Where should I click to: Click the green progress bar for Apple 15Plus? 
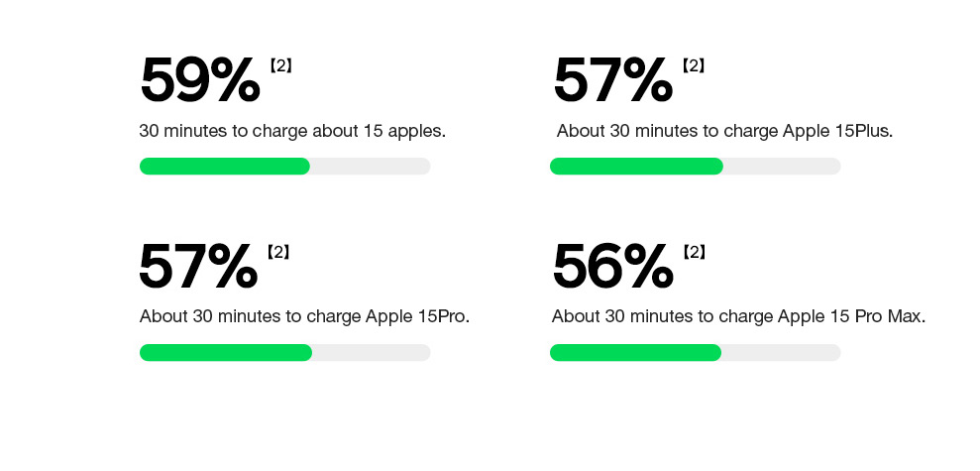coord(636,167)
